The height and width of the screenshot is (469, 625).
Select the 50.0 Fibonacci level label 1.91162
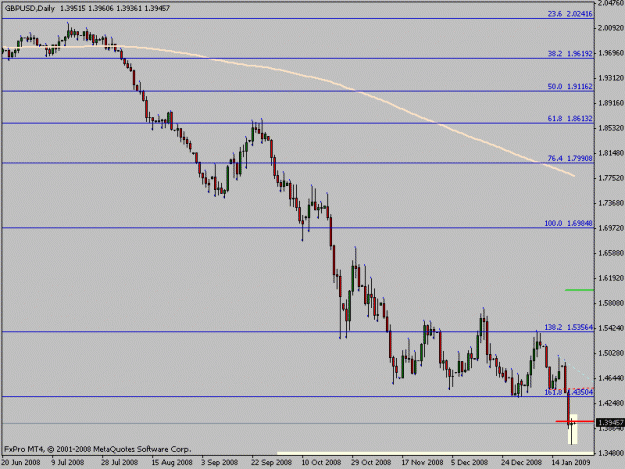coord(570,86)
